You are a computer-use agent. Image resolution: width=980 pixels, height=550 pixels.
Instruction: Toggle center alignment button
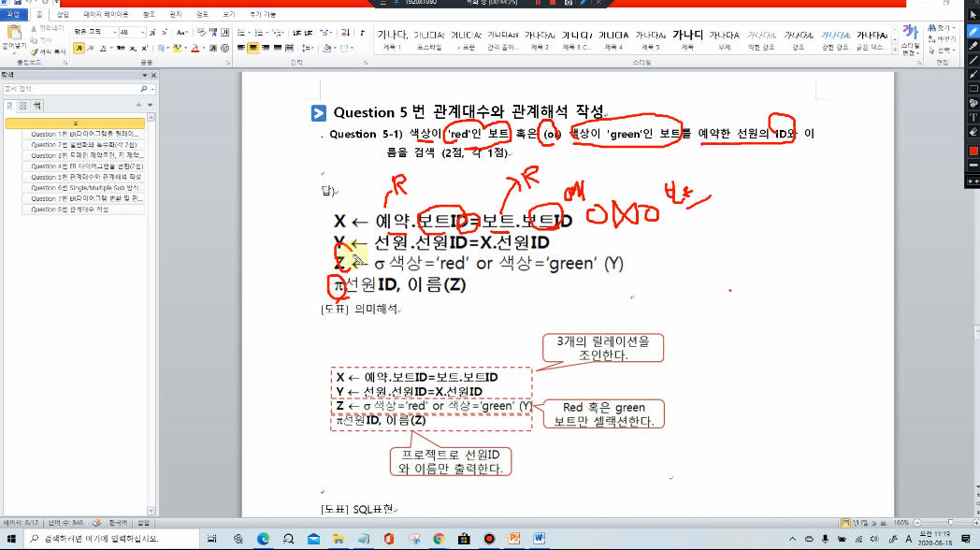point(253,48)
